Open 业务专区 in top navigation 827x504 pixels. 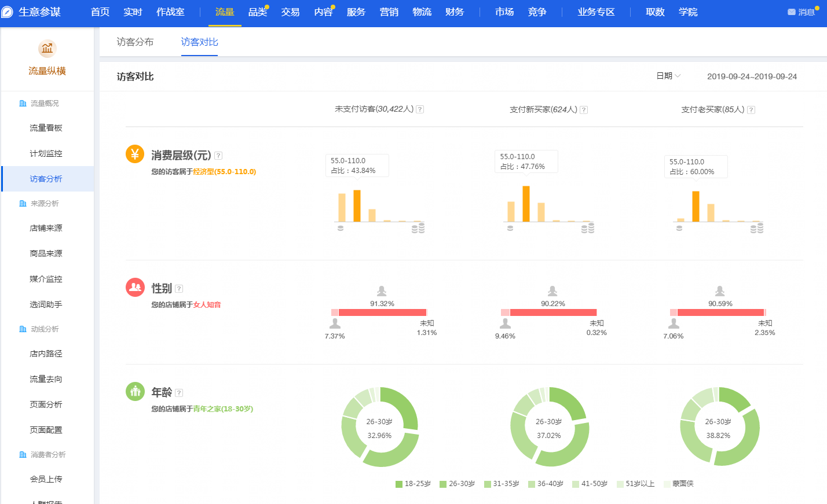pos(596,12)
